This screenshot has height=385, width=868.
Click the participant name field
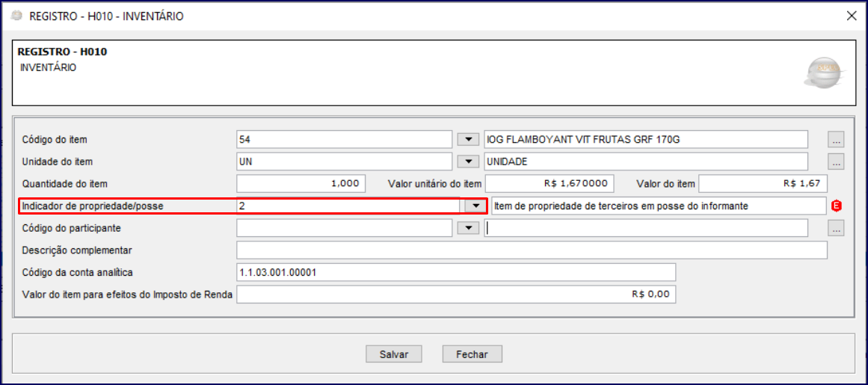tap(645, 227)
